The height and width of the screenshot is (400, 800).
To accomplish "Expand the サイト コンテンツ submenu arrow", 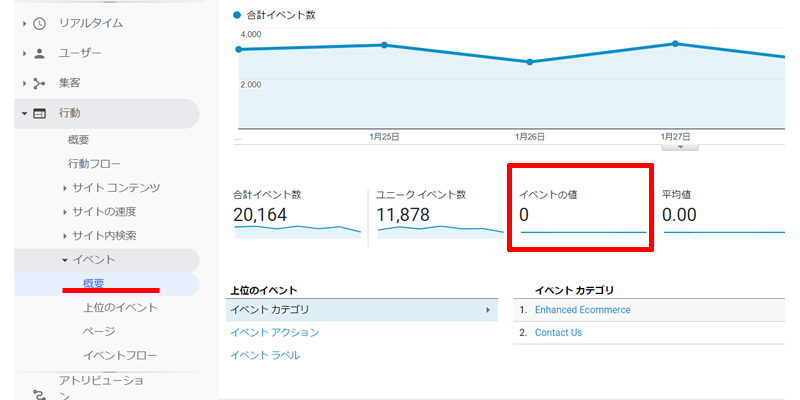I will coord(65,188).
